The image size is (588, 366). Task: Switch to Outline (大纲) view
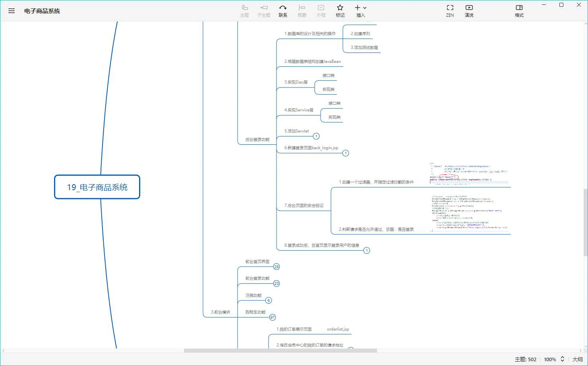coord(577,359)
